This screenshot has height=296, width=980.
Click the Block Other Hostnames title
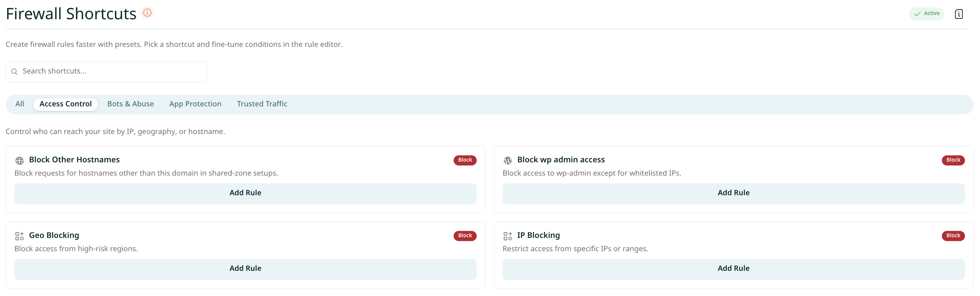coord(74,160)
